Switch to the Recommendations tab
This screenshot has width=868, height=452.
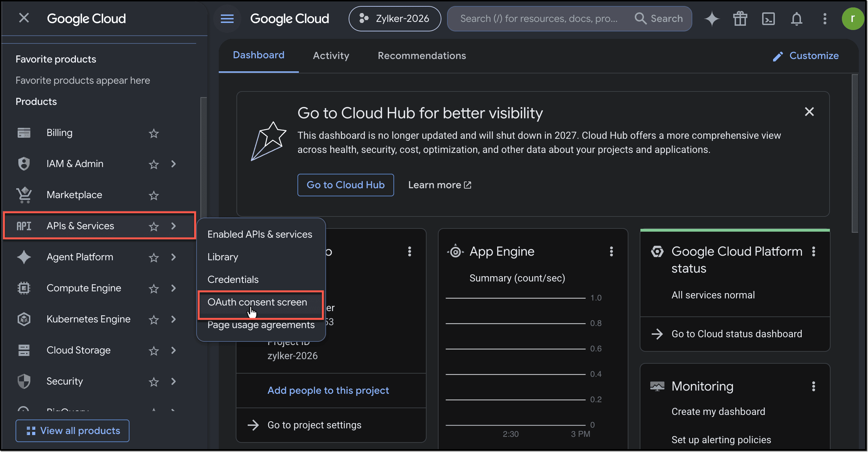[x=422, y=55]
